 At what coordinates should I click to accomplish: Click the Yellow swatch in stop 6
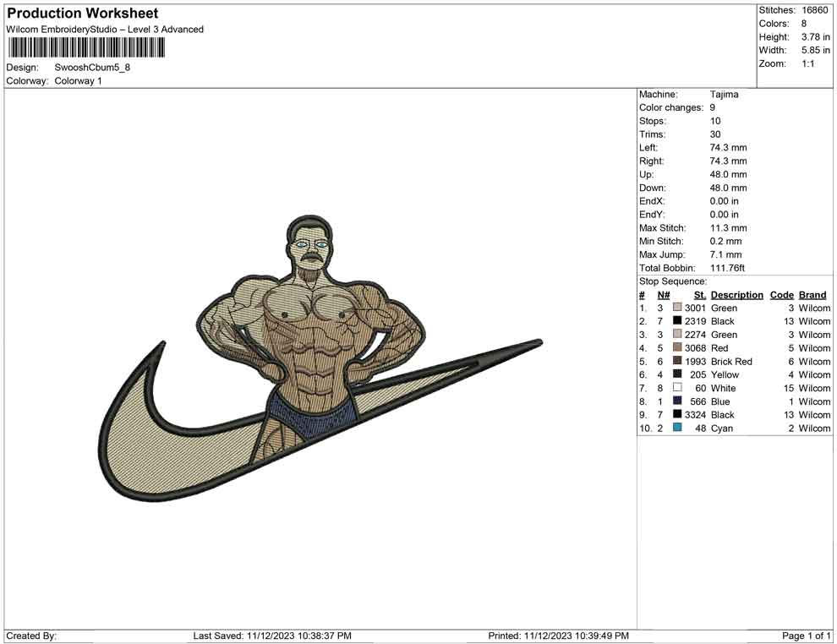677,374
